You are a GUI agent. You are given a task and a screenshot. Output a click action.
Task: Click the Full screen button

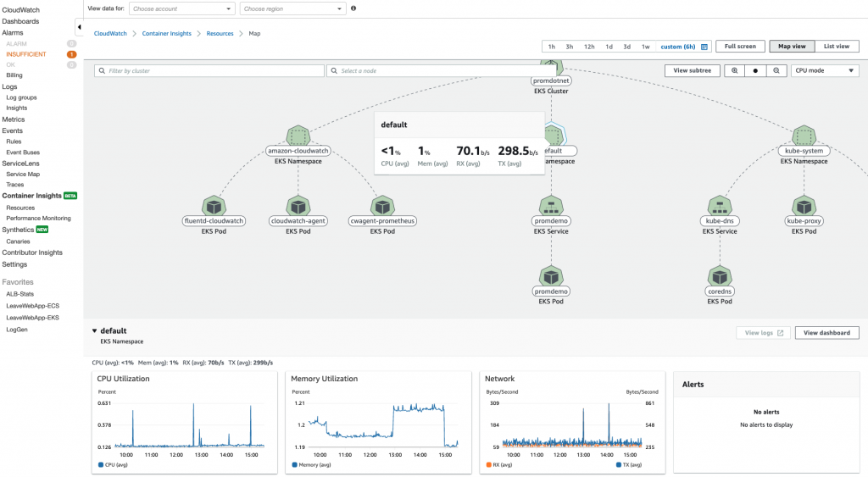740,47
